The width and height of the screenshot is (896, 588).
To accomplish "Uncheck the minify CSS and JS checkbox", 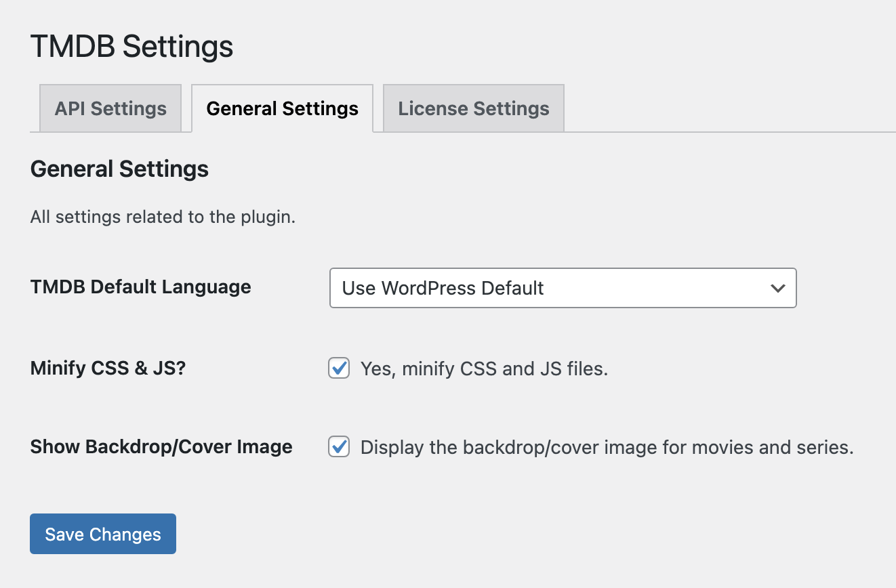I will [x=339, y=369].
